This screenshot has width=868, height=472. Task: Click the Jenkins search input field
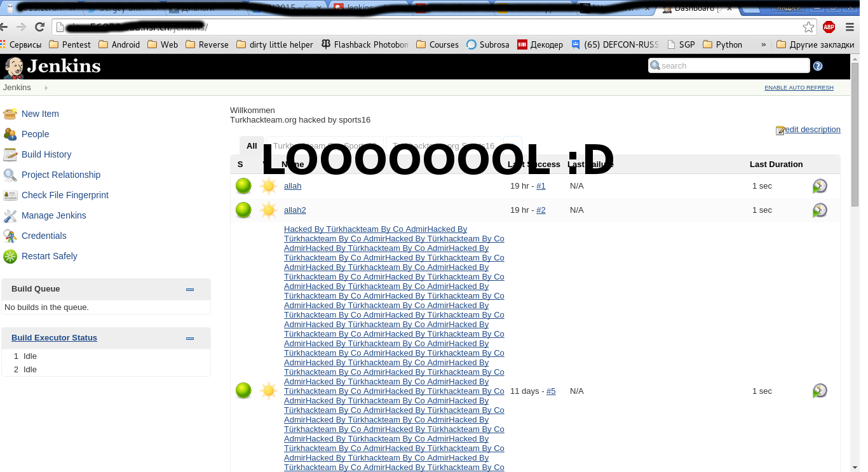(x=729, y=65)
